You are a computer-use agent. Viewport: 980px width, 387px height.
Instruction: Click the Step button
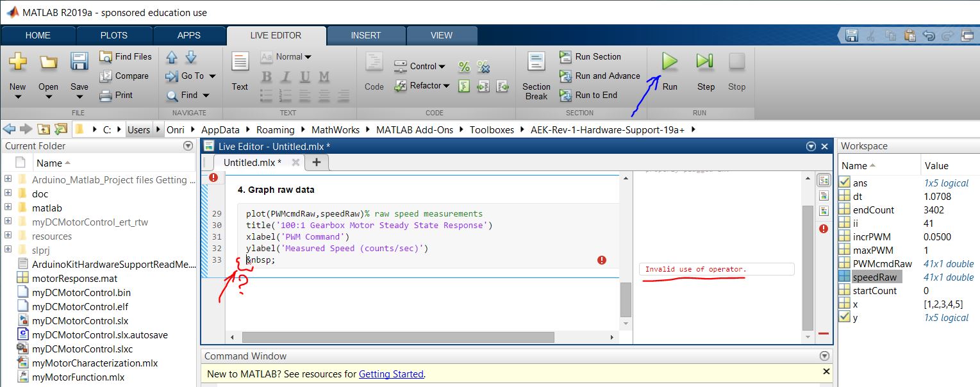click(x=706, y=72)
